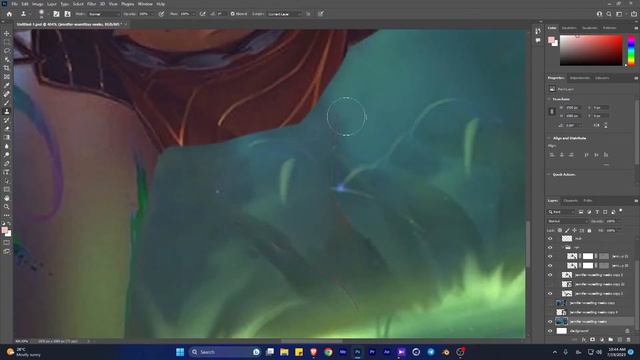Pick a shade in the red color field
The image size is (640, 360).
click(x=591, y=50)
